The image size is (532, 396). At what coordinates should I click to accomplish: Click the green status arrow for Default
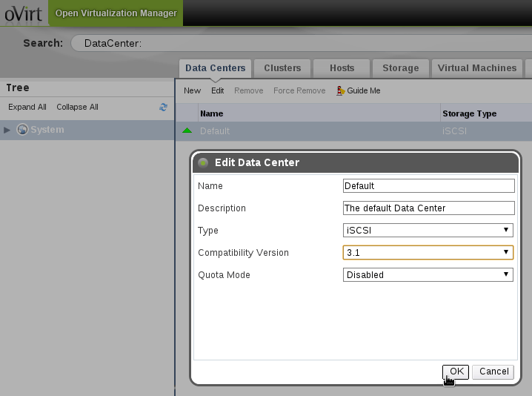pos(187,131)
